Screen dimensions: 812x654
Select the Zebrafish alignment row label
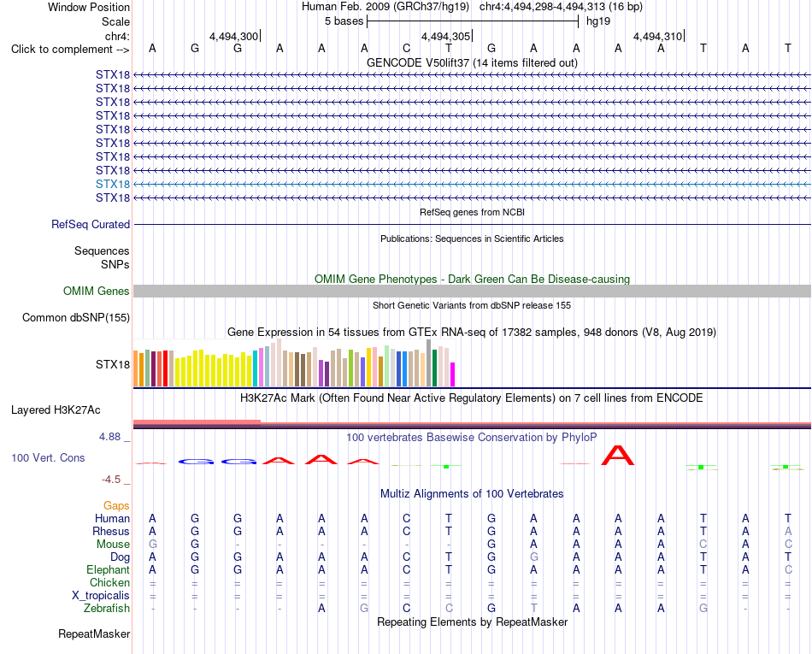pos(107,609)
